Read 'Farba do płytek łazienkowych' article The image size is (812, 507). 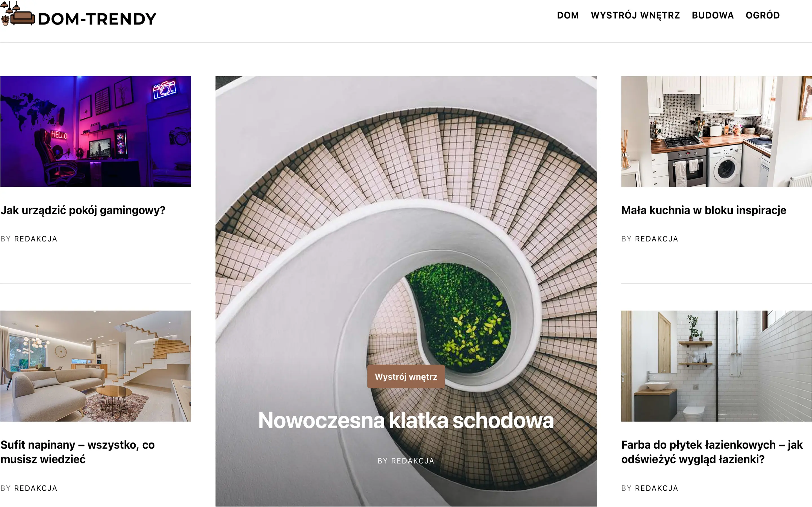tap(712, 452)
